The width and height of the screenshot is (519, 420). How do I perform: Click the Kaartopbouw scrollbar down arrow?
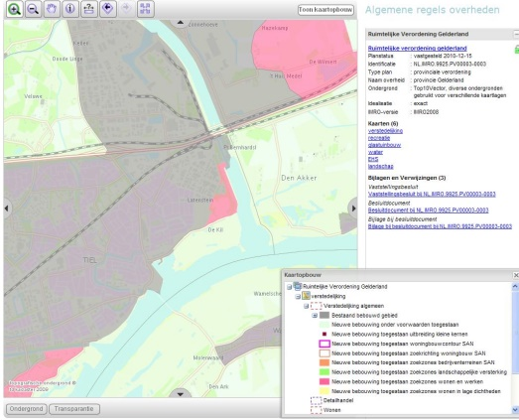point(515,410)
